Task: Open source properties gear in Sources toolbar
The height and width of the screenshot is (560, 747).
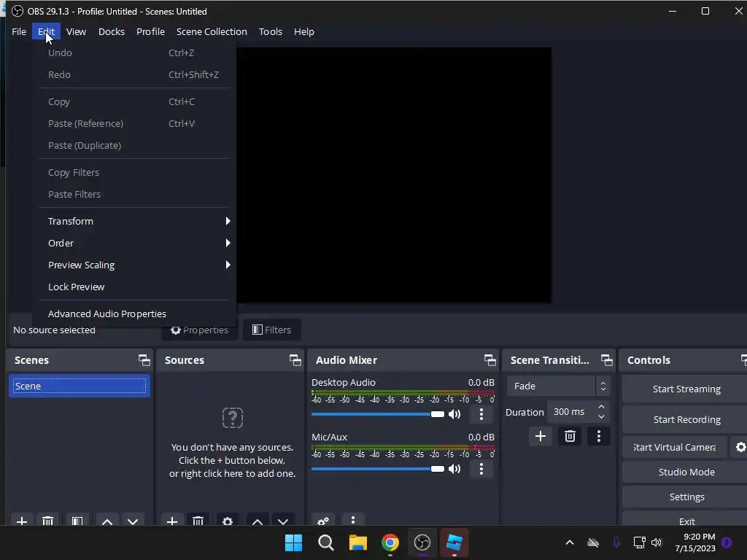Action: (x=228, y=521)
